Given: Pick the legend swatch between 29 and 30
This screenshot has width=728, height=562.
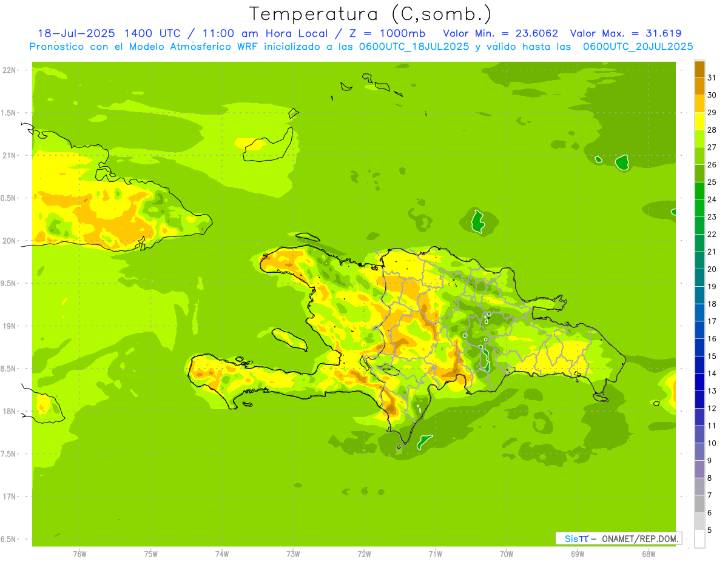Looking at the screenshot, I should (699, 104).
